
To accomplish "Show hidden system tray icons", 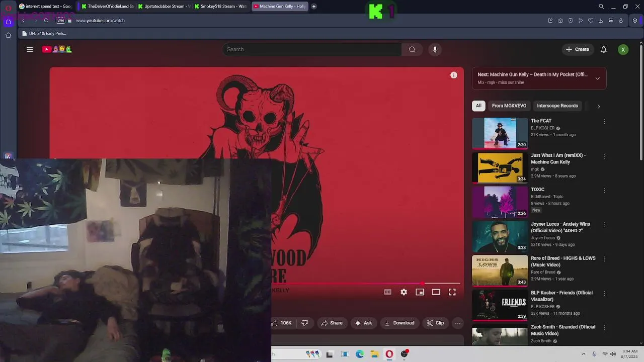I will 584,354.
